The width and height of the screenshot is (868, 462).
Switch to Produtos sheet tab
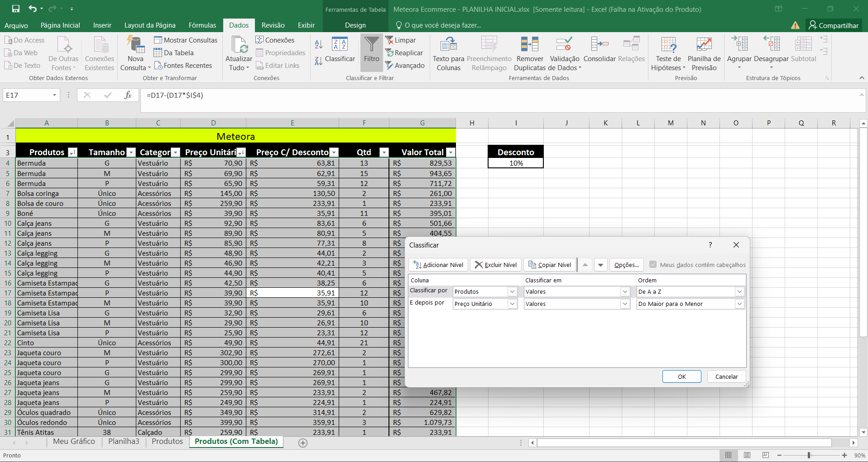167,442
